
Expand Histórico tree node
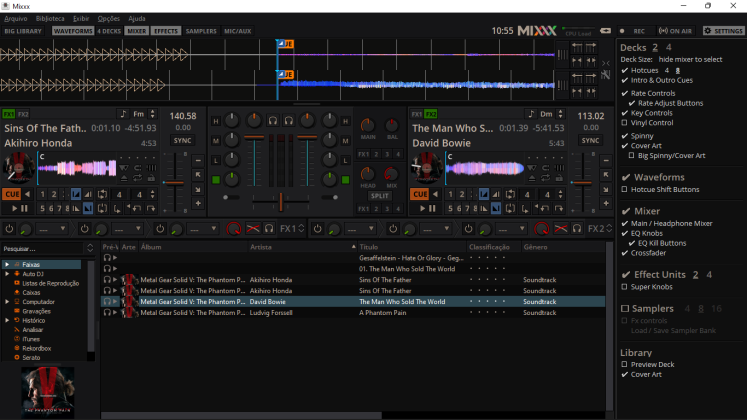click(x=7, y=320)
